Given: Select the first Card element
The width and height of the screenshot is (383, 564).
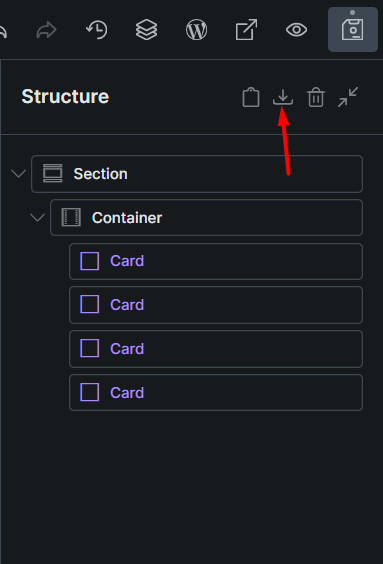Looking at the screenshot, I should click(216, 261).
